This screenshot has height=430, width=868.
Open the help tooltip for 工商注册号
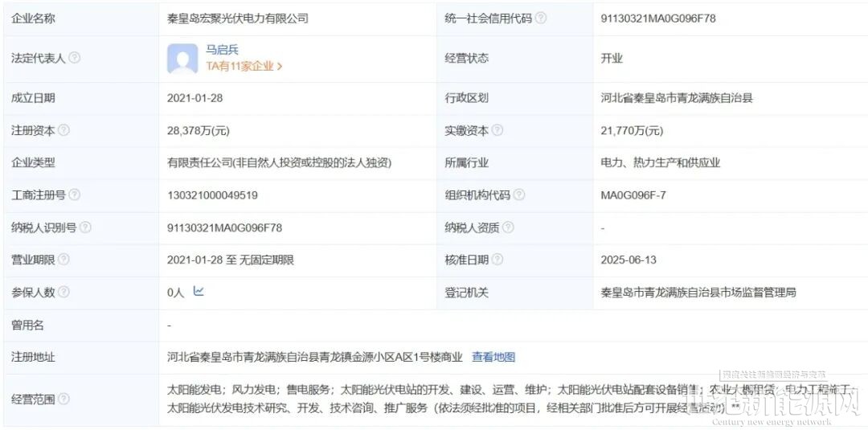click(x=75, y=195)
